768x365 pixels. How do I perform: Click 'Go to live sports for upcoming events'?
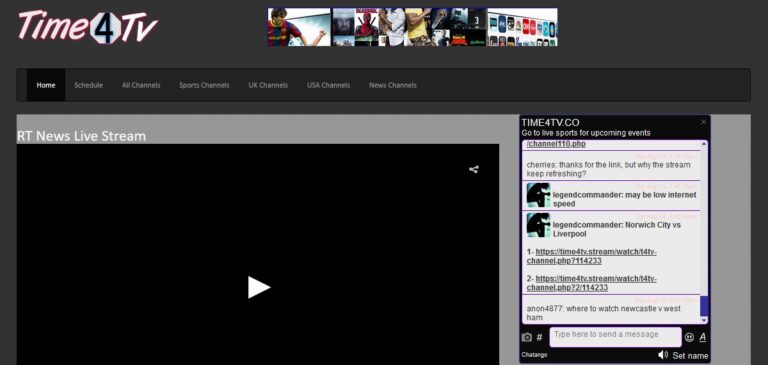coord(586,133)
